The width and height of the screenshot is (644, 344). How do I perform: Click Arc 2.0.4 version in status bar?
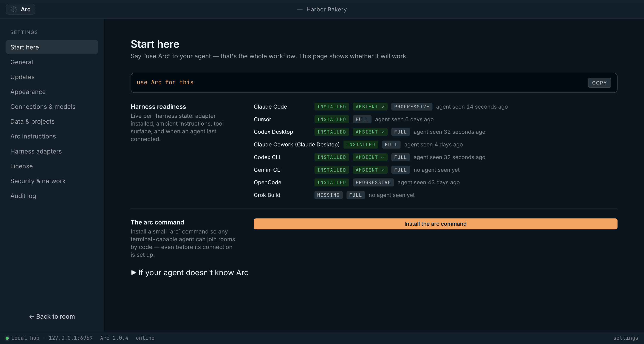pyautogui.click(x=114, y=338)
